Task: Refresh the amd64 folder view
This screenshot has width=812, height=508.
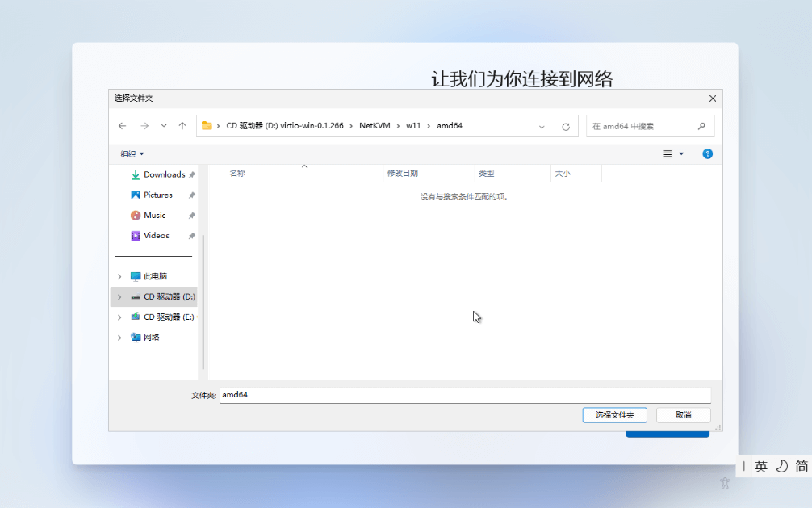Action: point(566,127)
